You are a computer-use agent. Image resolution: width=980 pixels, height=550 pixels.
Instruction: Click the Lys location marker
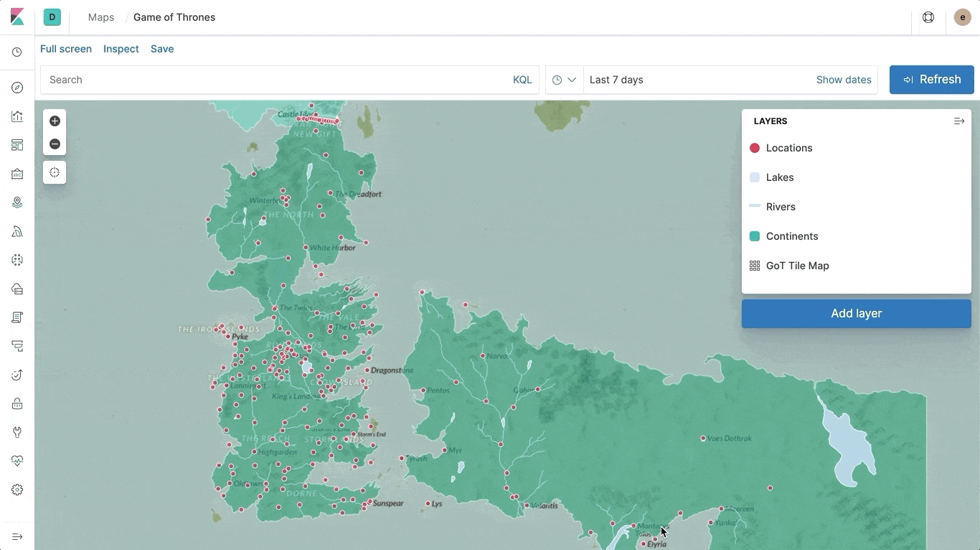[428, 503]
